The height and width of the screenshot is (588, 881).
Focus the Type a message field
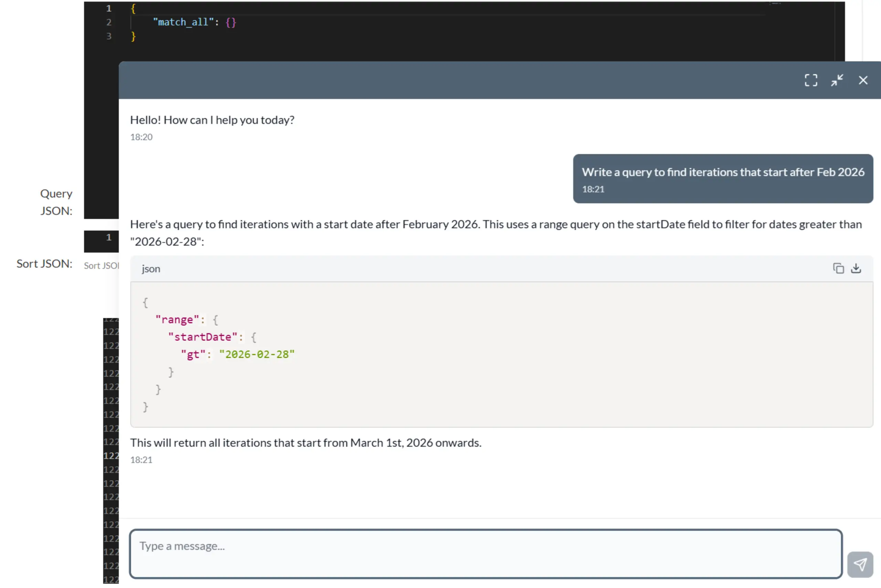[485, 554]
